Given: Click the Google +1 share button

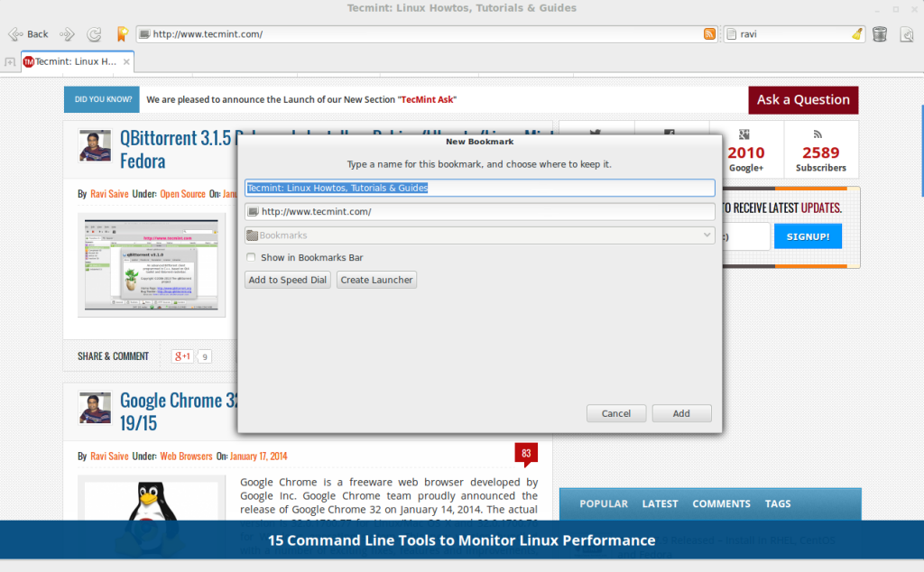Looking at the screenshot, I should (182, 355).
